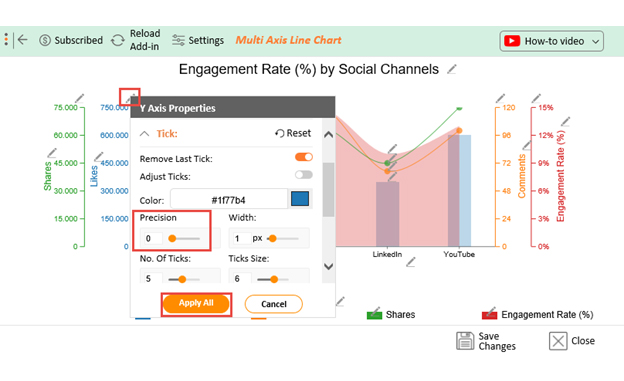This screenshot has height=381, width=624.
Task: Click the panel scrollbar thumb
Action: [x=328, y=190]
